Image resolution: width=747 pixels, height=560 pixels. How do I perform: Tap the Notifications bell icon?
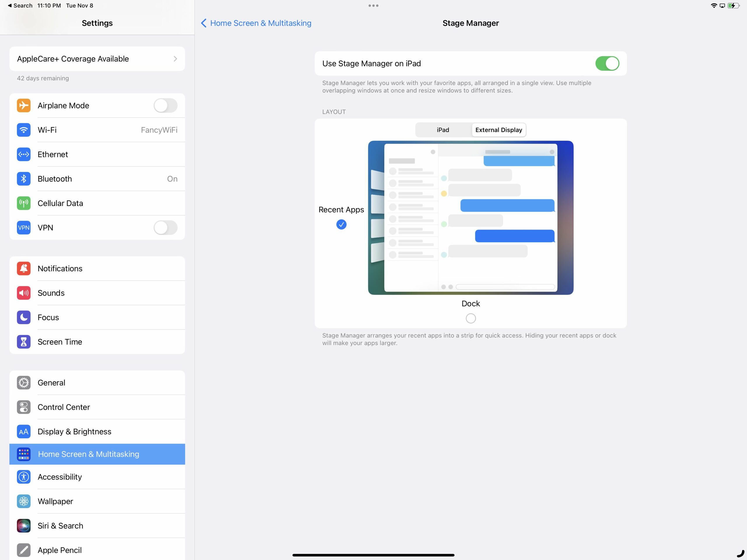(24, 268)
